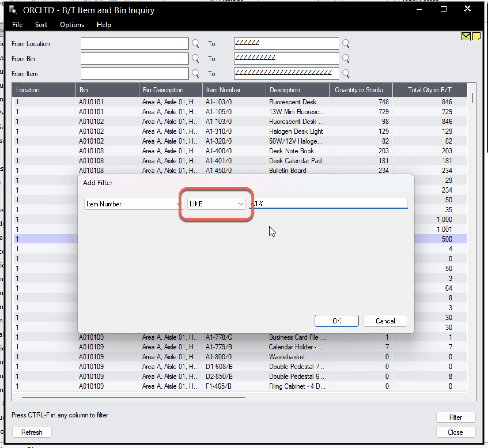Screen dimensions: 488x448
Task: Open the From Bin finder lookup
Action: [195, 59]
